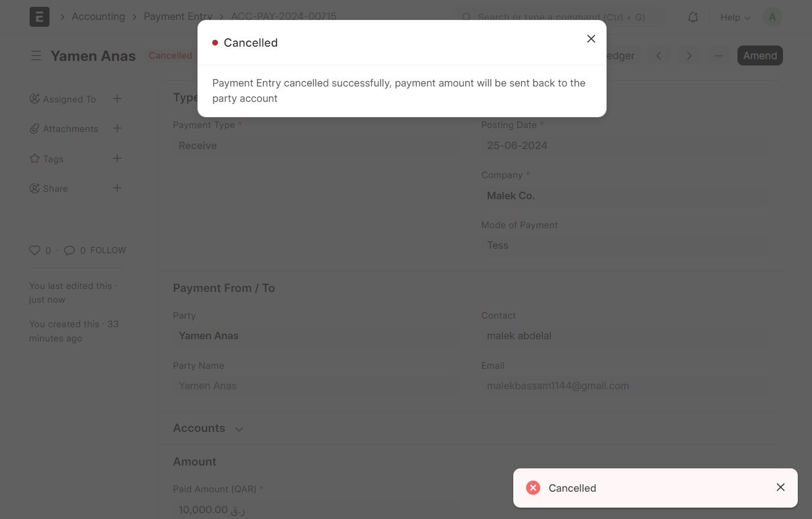Open the comments bubble icon
The image size is (812, 519).
(69, 250)
